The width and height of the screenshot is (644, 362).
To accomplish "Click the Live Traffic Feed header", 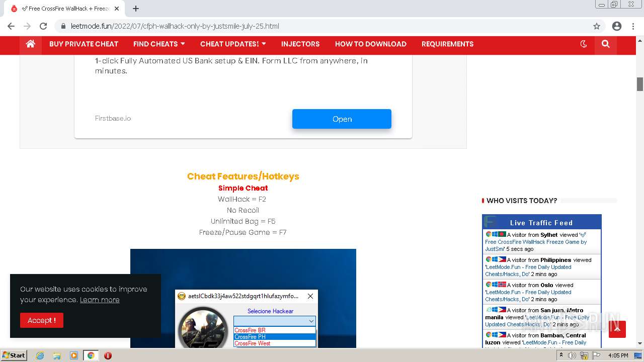I will pos(541,222).
